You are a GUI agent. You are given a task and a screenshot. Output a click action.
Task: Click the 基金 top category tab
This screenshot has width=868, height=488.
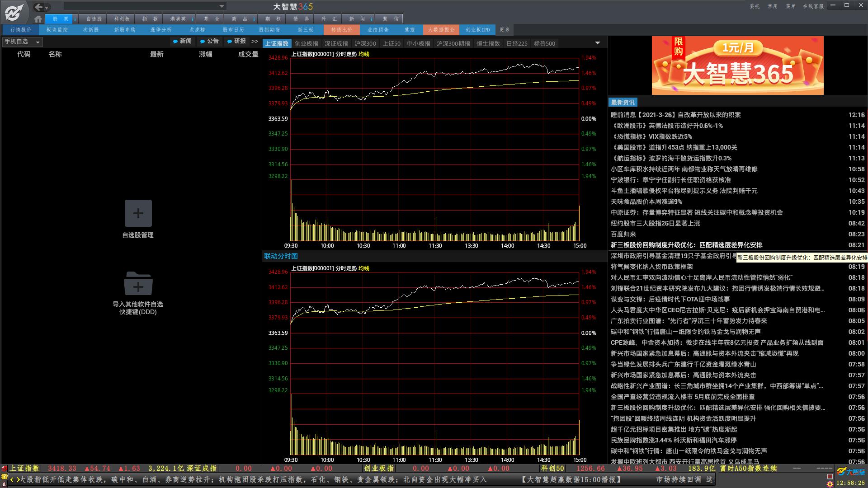pyautogui.click(x=211, y=19)
